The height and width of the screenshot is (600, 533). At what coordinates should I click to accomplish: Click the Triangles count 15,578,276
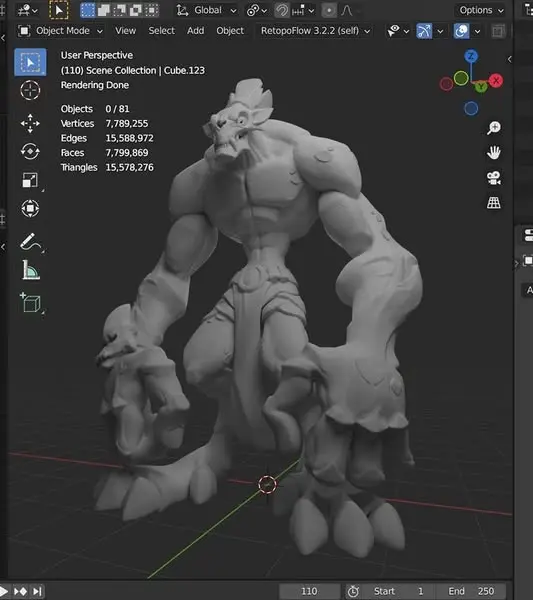coord(129,167)
